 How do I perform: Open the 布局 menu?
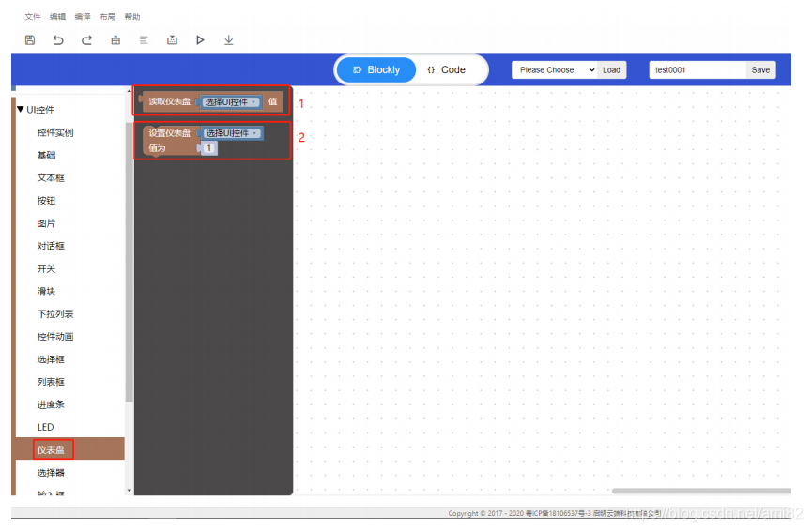[107, 17]
